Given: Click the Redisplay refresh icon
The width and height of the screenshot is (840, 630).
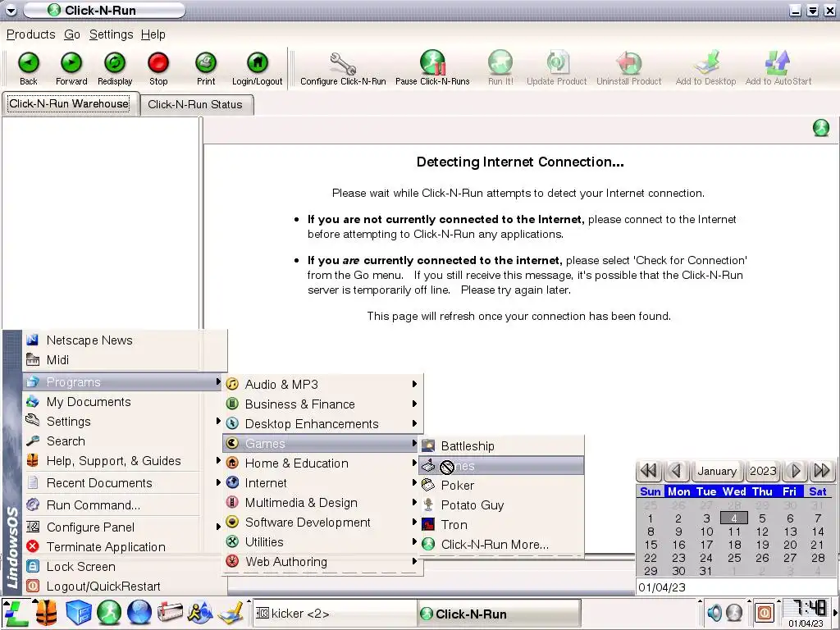Looking at the screenshot, I should (x=115, y=63).
